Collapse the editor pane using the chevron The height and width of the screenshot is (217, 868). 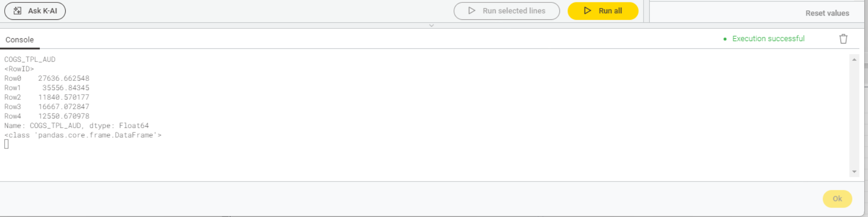click(431, 26)
